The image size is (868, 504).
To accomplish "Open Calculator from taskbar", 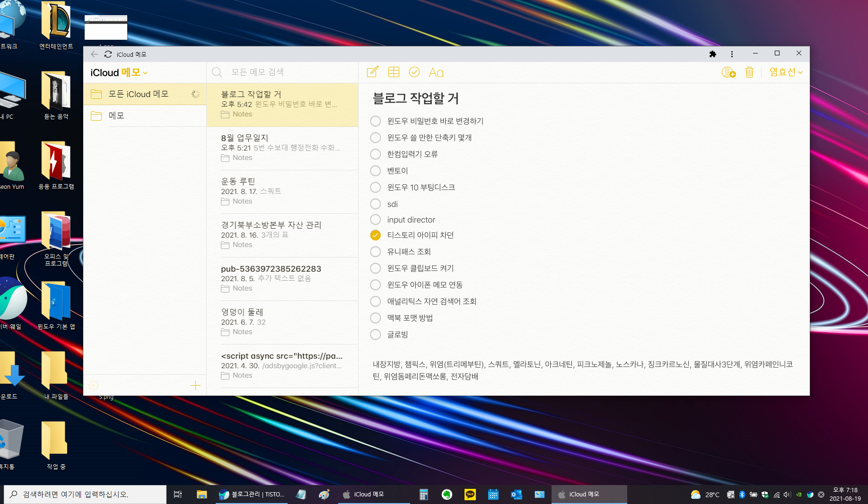I will pos(423,495).
